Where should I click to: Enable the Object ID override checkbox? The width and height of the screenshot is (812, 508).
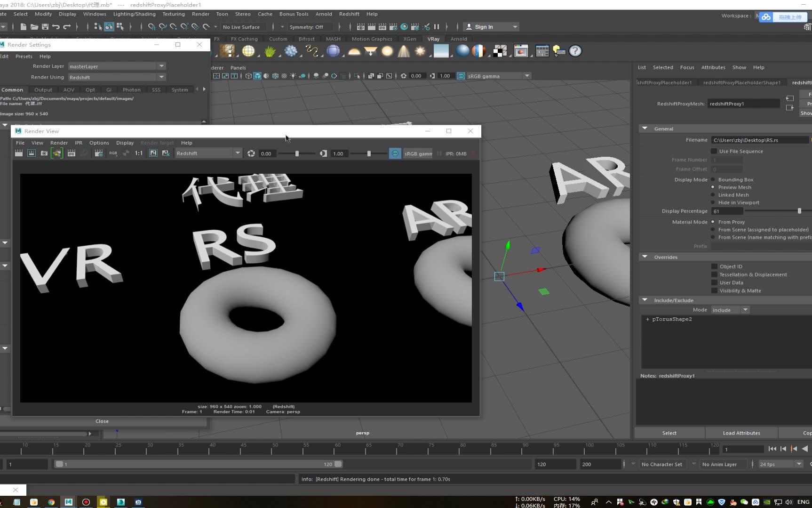tap(714, 266)
